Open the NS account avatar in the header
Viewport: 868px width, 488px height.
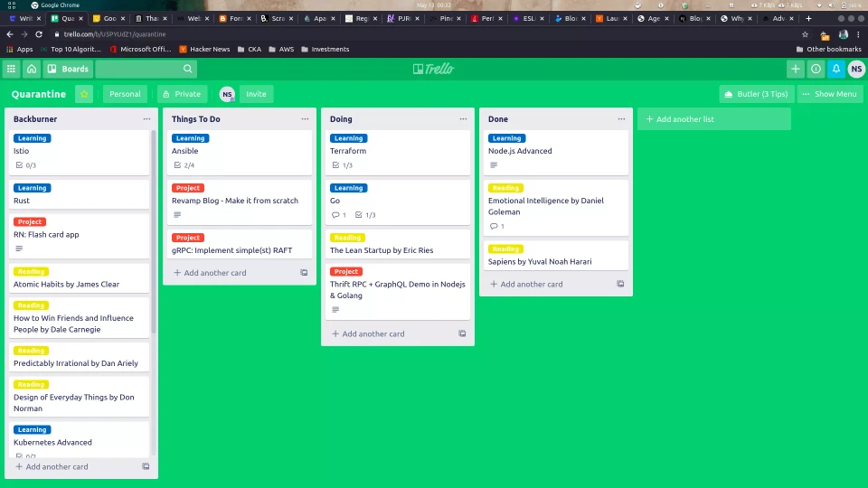856,70
